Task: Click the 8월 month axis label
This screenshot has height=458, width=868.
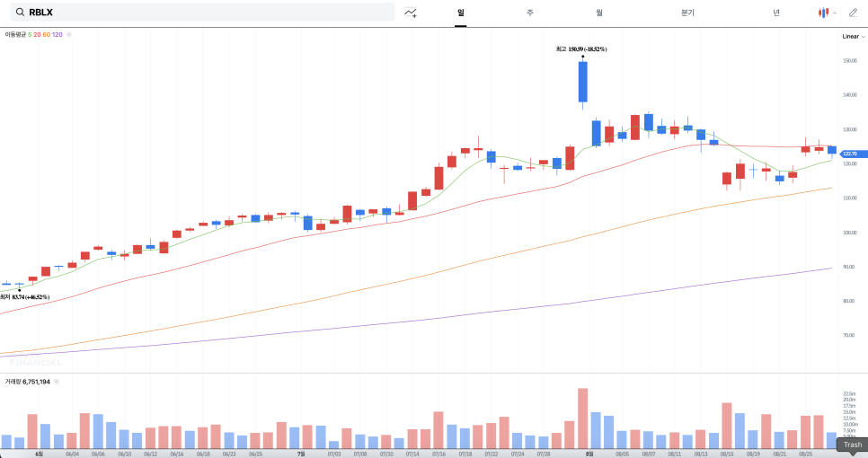Action: pyautogui.click(x=589, y=454)
